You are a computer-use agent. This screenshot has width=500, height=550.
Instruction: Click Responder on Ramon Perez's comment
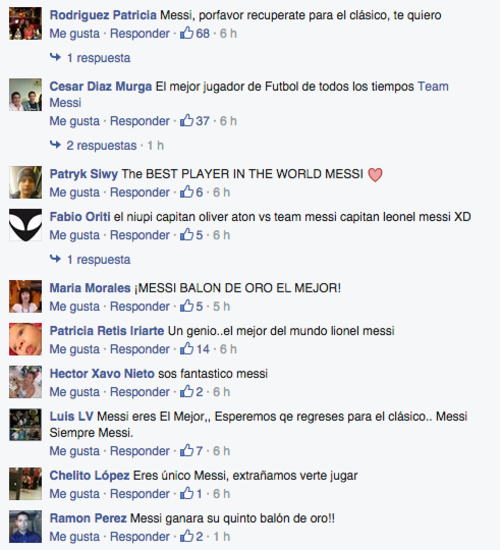click(140, 537)
